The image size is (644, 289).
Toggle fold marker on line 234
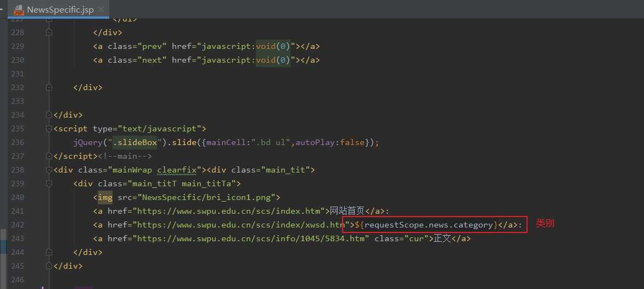(x=49, y=115)
